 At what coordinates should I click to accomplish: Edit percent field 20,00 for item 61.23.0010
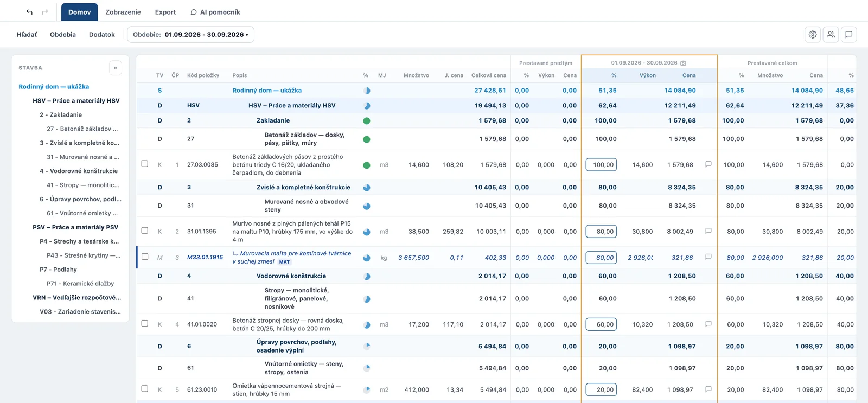tap(601, 389)
